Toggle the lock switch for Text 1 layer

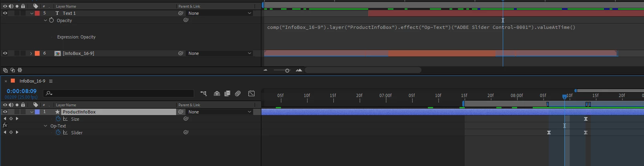[x=23, y=13]
